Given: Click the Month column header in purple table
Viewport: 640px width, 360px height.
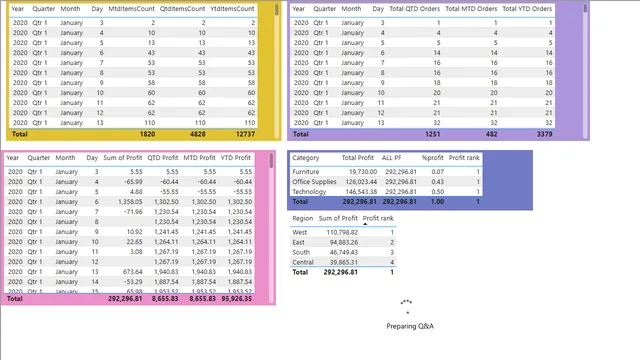Looking at the screenshot, I should 351,9.
